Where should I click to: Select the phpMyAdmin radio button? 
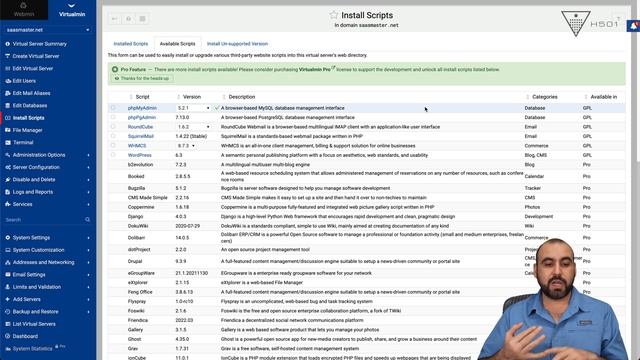(113, 108)
